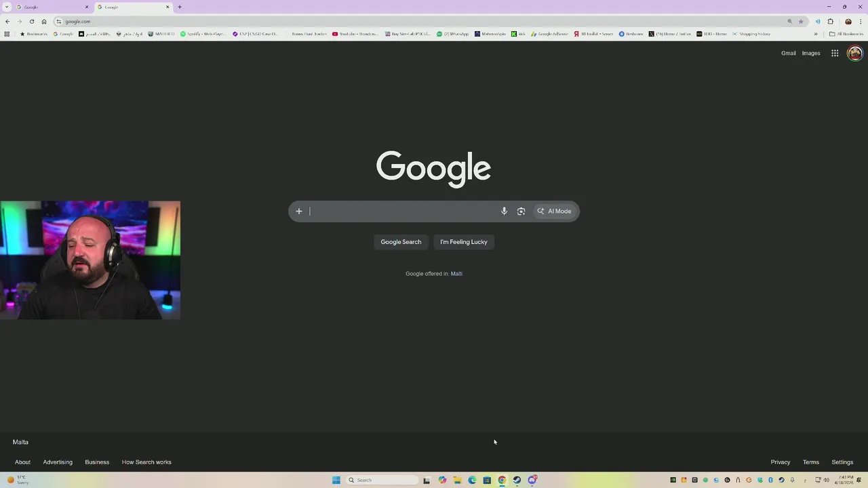
Task: Open Copilot from the taskbar
Action: (442, 480)
